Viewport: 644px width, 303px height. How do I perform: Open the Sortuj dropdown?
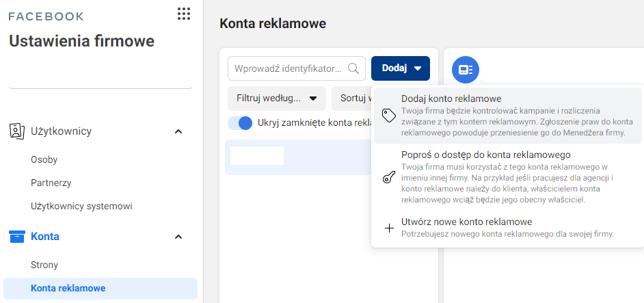(351, 98)
